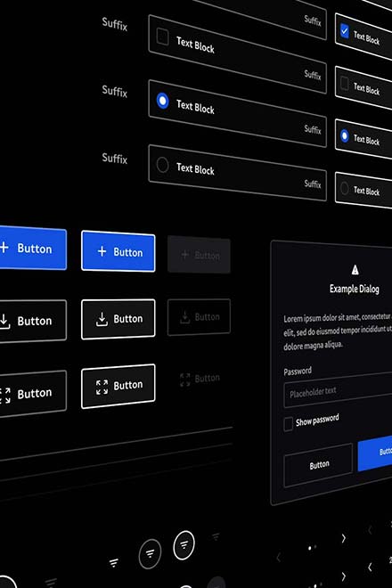392x588 pixels.
Task: Tick the unchecked checkbox in the wide Text Block row
Action: coord(162,37)
